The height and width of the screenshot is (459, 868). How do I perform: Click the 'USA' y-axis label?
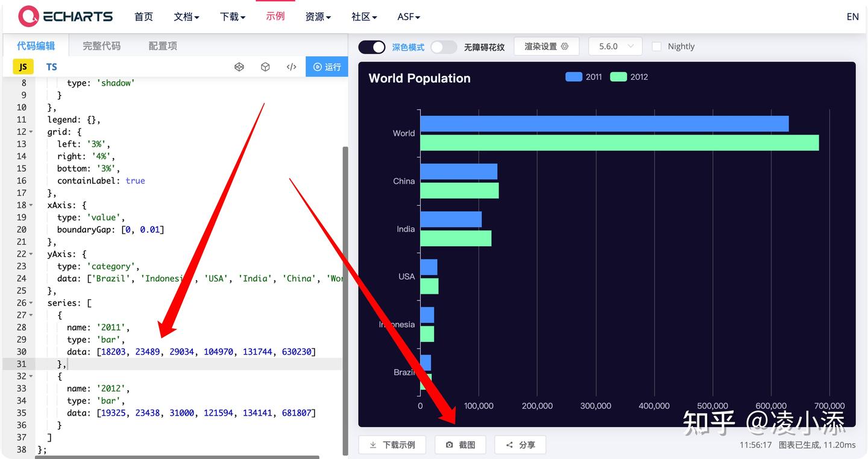[x=406, y=276]
